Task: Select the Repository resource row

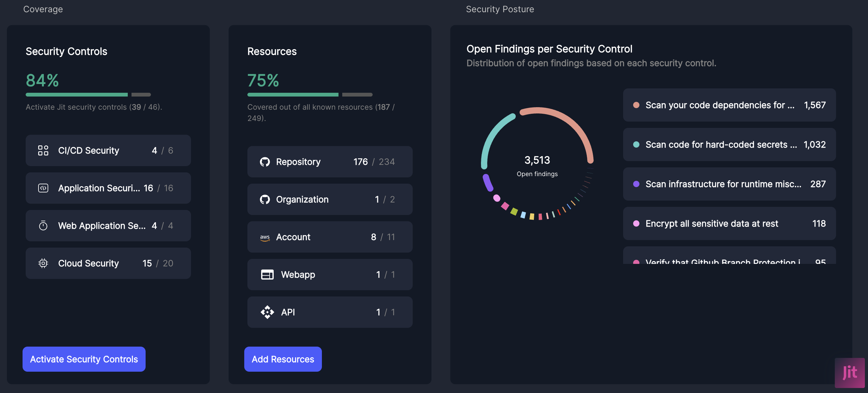Action: point(329,162)
